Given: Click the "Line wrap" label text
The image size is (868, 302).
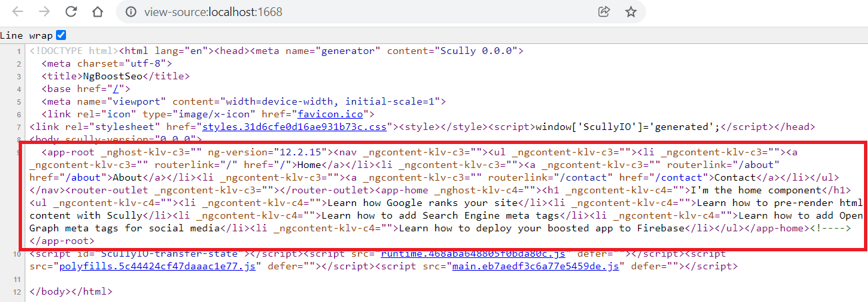Looking at the screenshot, I should click(27, 35).
